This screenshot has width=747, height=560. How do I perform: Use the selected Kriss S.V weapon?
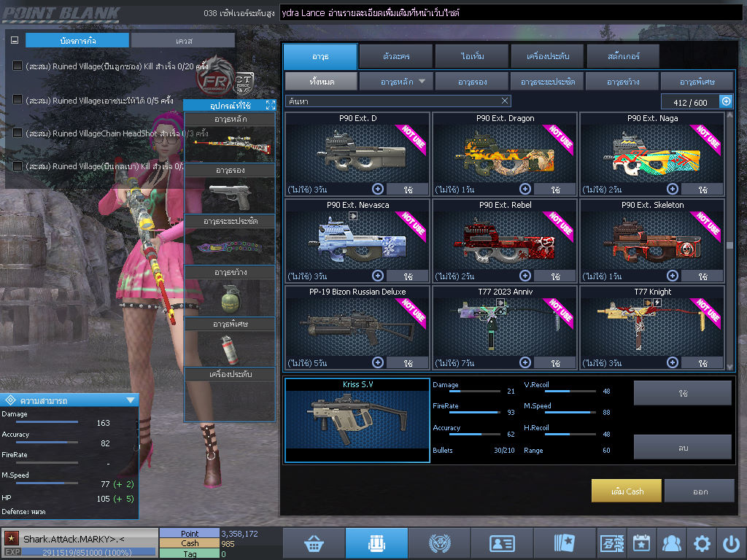click(x=682, y=393)
